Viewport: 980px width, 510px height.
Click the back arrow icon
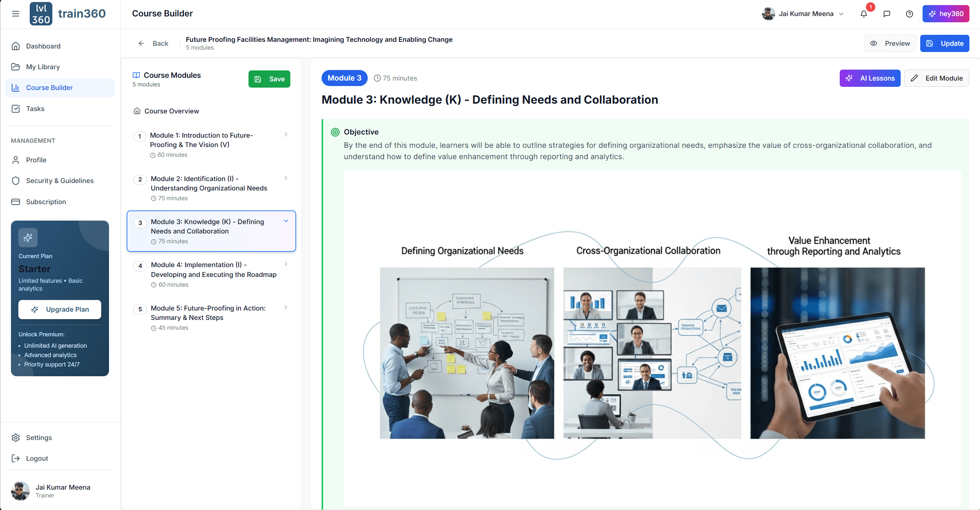141,43
